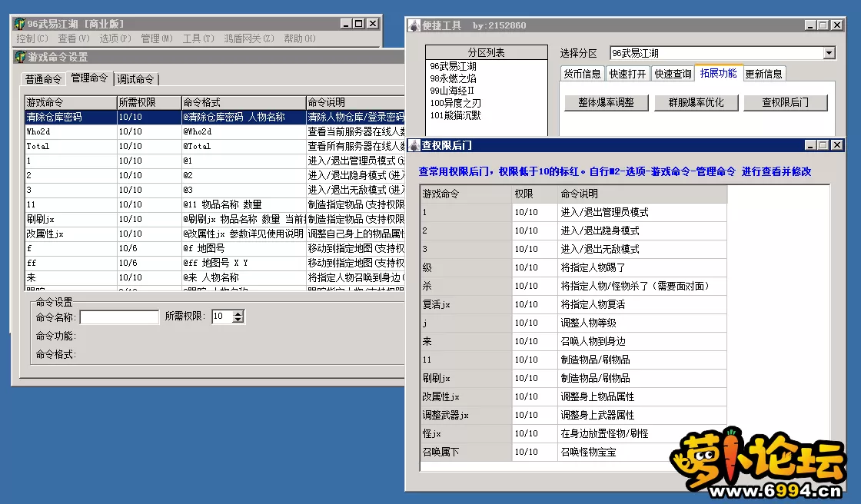Select the 进入/退出管理员模式 row in 查权限后门

pos(573,213)
